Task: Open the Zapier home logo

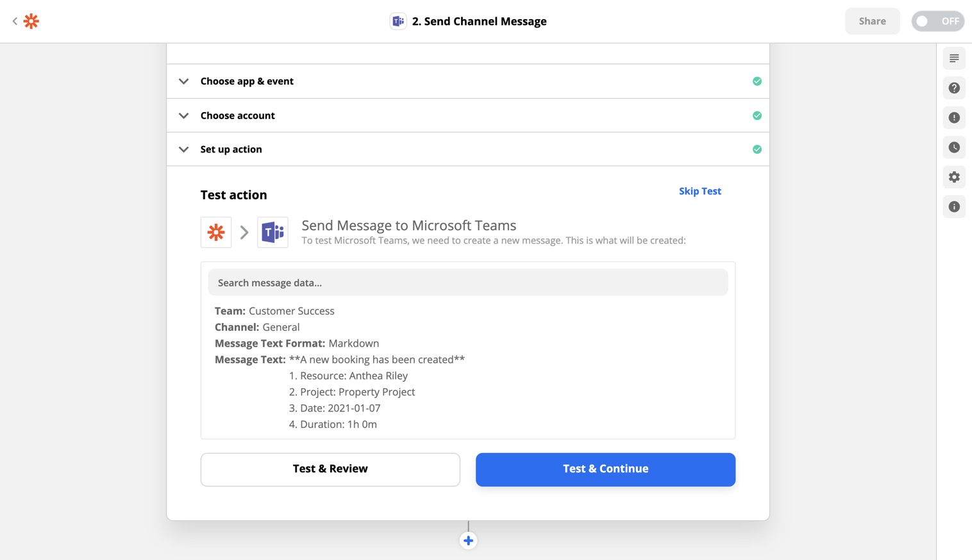Action: (x=31, y=21)
